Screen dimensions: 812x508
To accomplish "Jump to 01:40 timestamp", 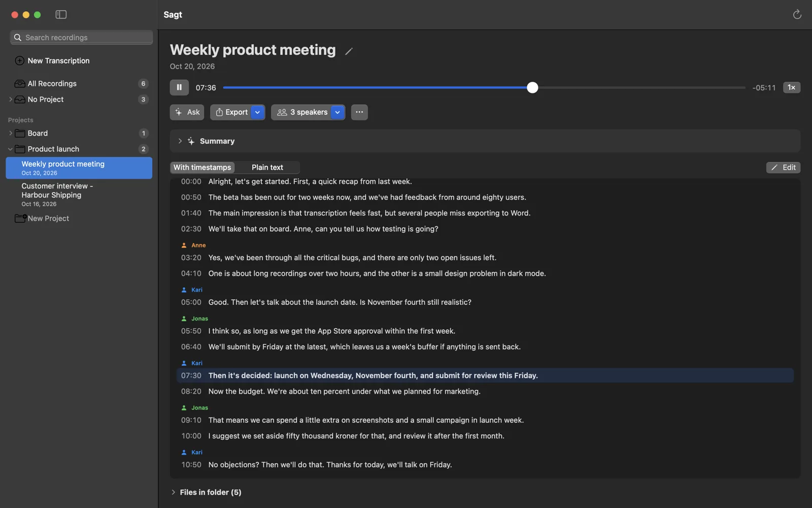I will 191,213.
